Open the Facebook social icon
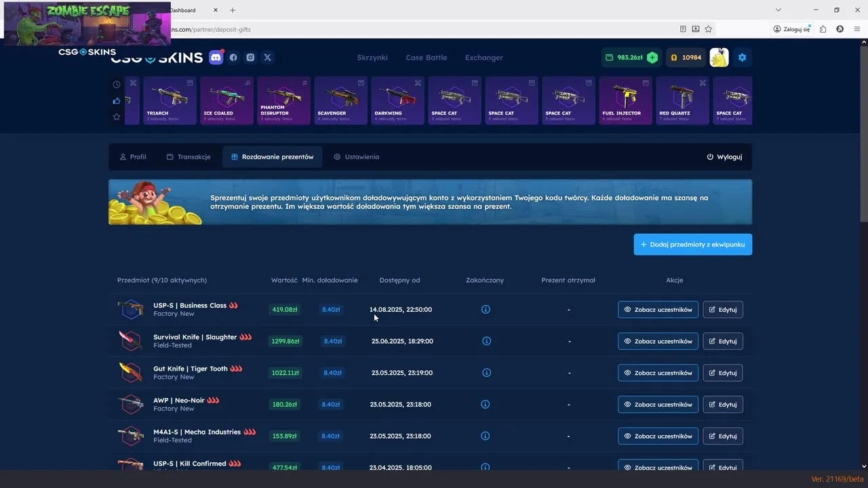The image size is (868, 488). (x=233, y=58)
